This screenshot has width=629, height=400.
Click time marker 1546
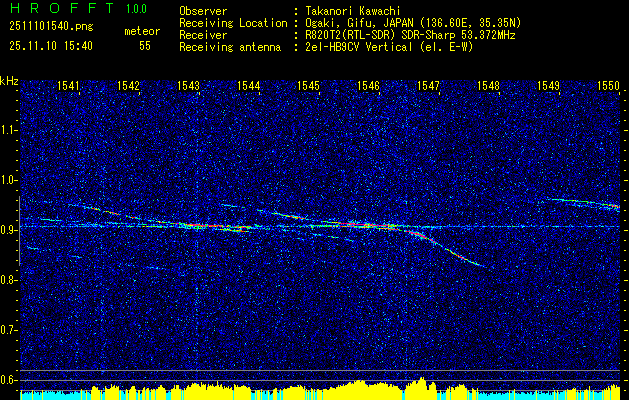point(368,85)
